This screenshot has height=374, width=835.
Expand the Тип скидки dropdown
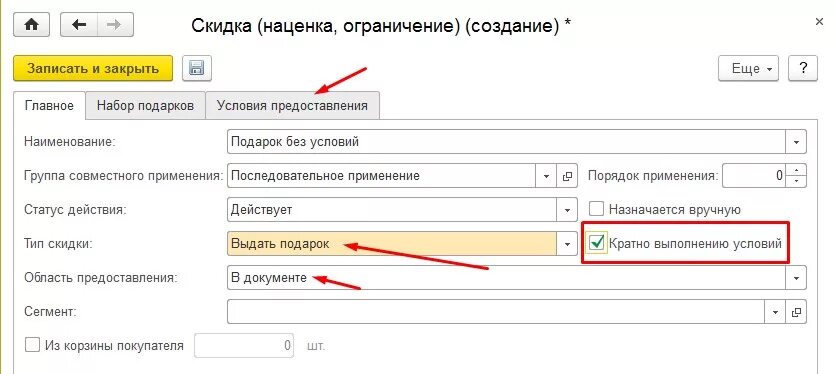567,244
